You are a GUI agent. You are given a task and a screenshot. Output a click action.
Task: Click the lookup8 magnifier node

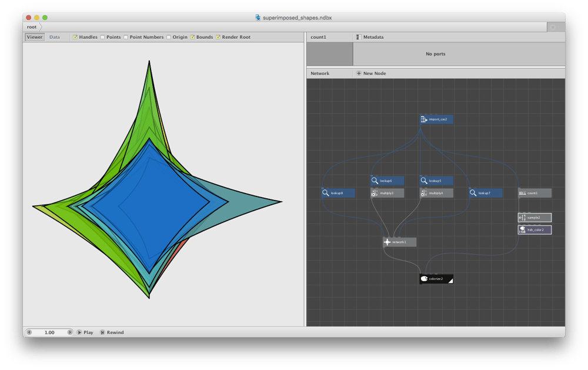coord(338,193)
